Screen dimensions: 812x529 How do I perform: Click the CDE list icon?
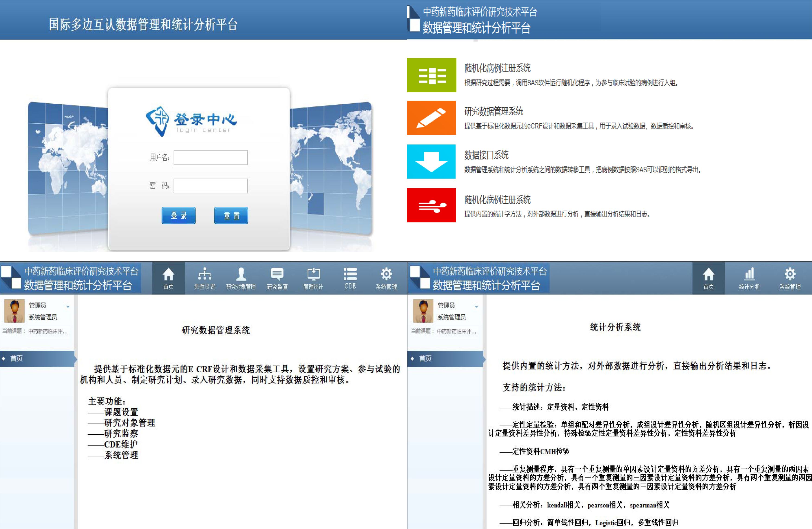click(x=350, y=278)
